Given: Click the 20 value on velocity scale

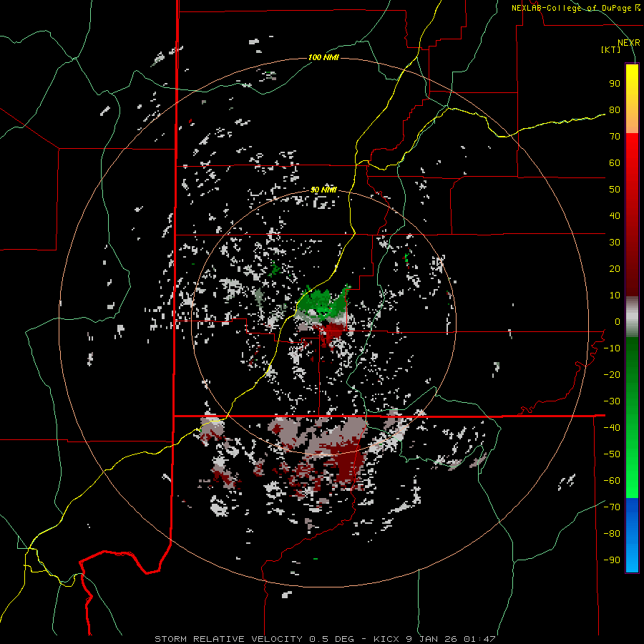Looking at the screenshot, I should (615, 269).
